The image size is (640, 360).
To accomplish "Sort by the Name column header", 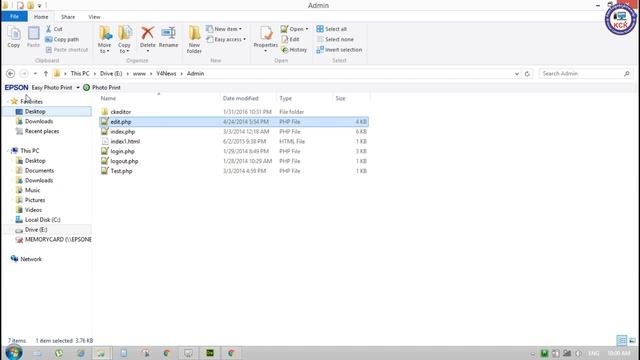I will coord(159,98).
